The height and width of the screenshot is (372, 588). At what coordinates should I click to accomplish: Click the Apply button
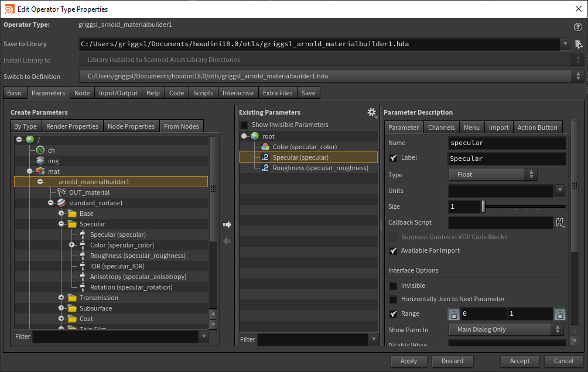tap(408, 361)
